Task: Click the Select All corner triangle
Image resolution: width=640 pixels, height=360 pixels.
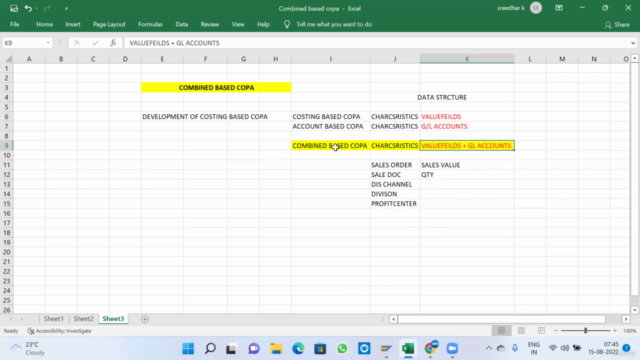Action: point(8,59)
